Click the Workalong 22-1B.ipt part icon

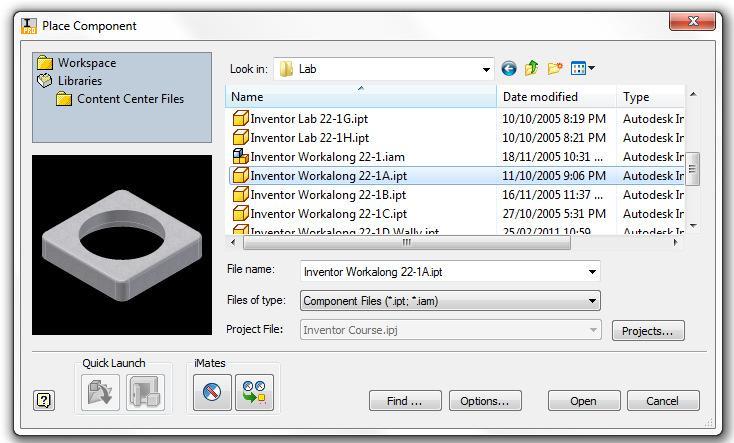tap(240, 194)
